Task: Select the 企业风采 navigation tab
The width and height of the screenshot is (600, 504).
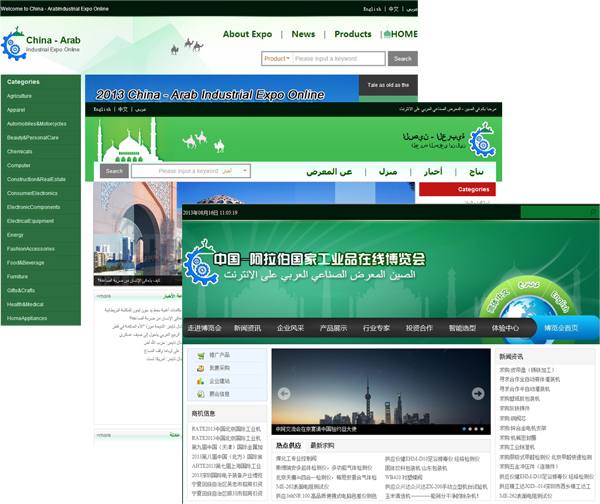Action: point(290,328)
